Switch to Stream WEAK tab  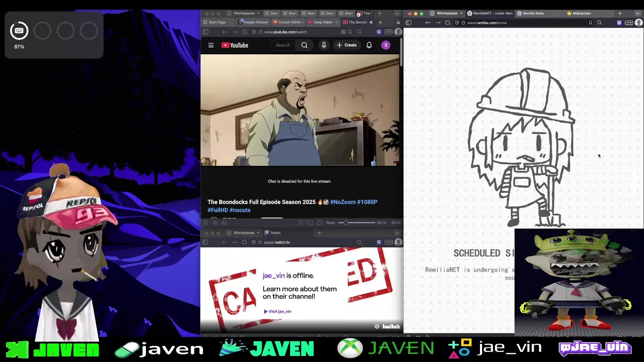coord(288,22)
